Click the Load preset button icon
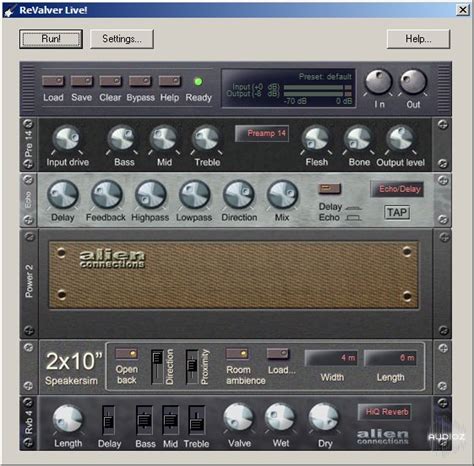This screenshot has height=466, width=474. [53, 81]
